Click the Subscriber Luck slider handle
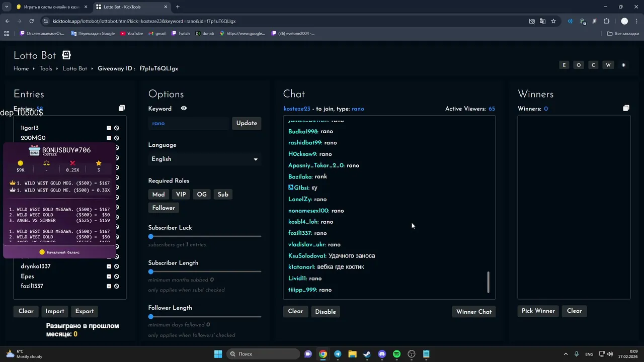 [151, 236]
